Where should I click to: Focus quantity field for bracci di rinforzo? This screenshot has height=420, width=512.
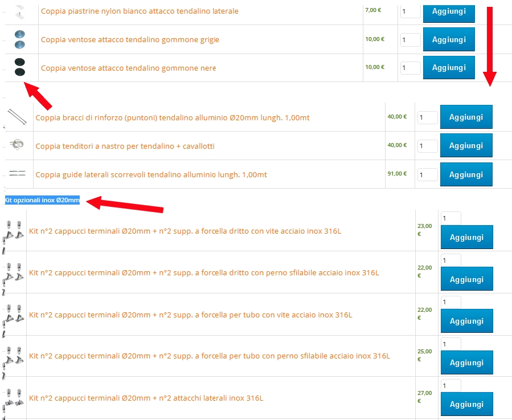point(428,117)
